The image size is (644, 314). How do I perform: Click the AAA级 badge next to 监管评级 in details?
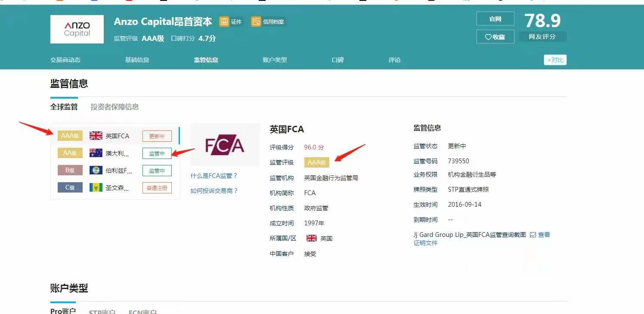pyautogui.click(x=317, y=162)
